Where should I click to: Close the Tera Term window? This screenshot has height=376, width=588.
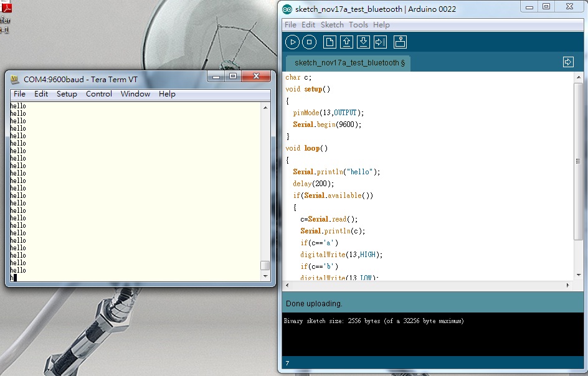(256, 76)
